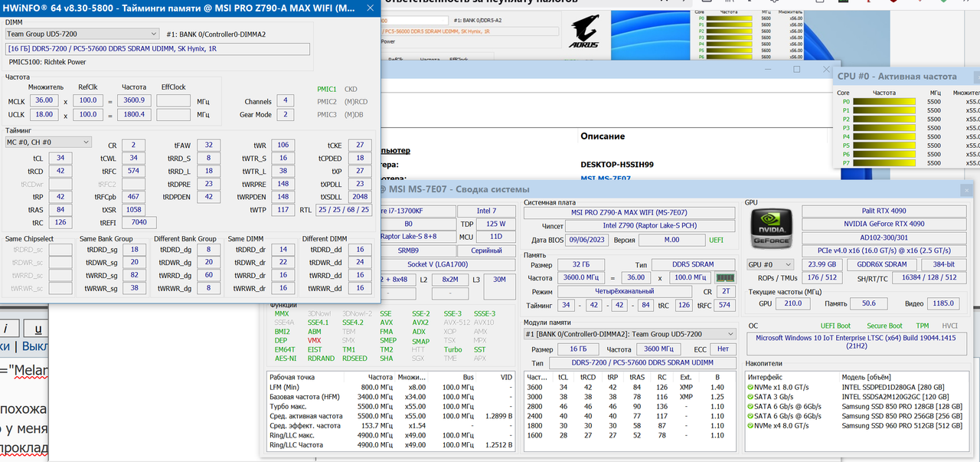980x462 pixels.
Task: Click the P7 core frequency bar
Action: 884,162
